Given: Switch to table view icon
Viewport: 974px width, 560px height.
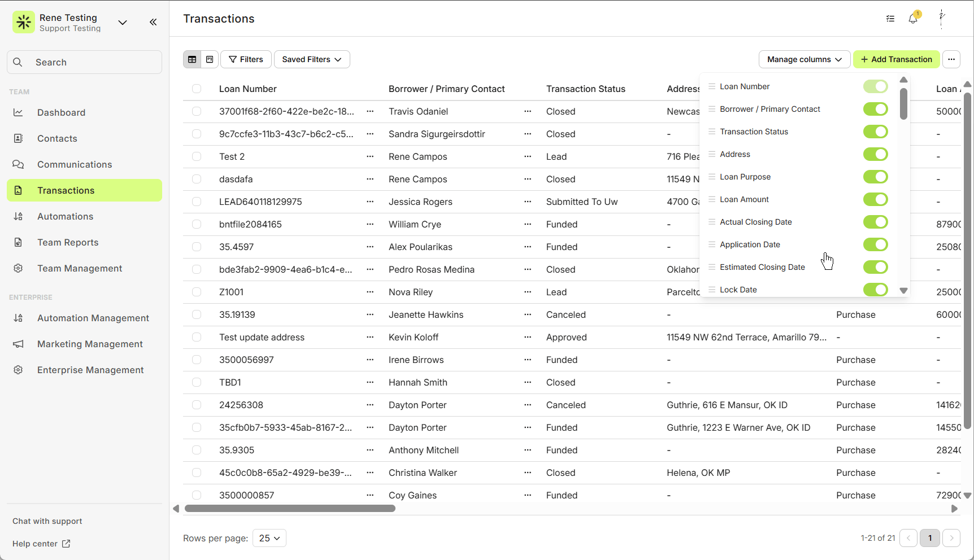Looking at the screenshot, I should tap(192, 59).
